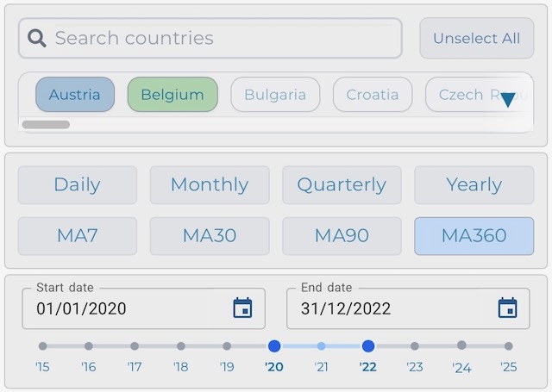Click the '24 marker on the timeline

461,345
